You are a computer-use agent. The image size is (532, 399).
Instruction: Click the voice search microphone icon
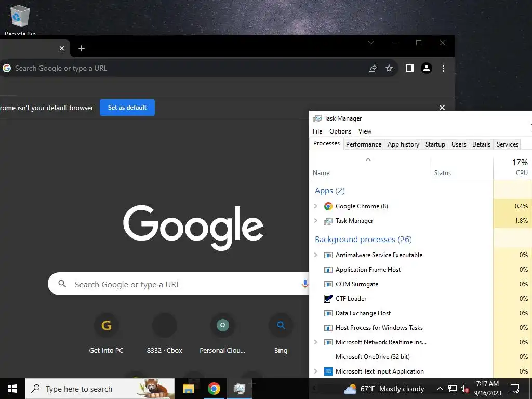pyautogui.click(x=305, y=284)
